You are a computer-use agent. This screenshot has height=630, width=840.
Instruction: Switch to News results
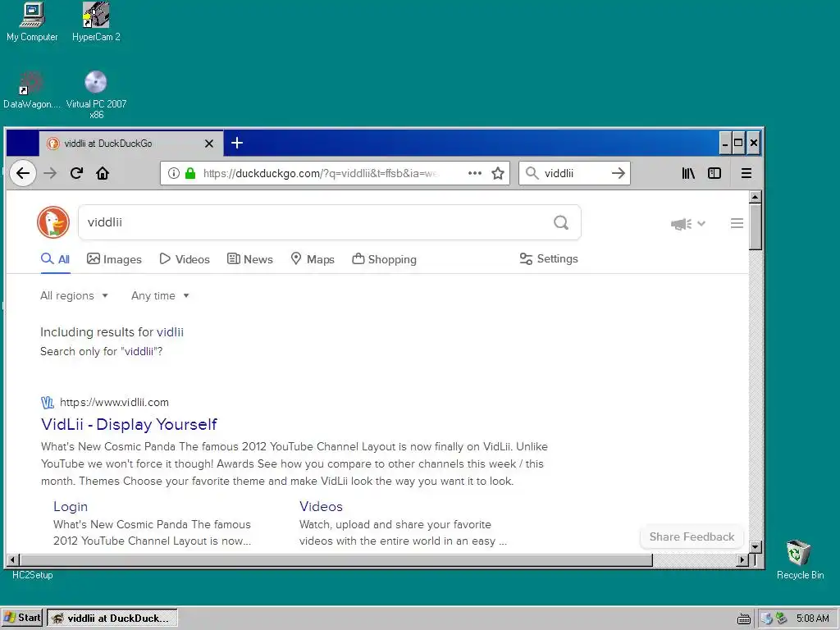point(250,259)
